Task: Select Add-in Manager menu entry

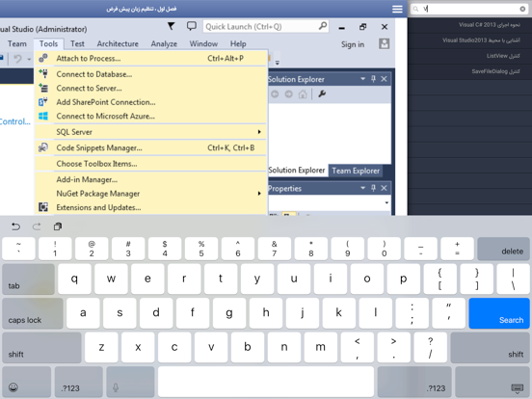Action: click(x=150, y=179)
